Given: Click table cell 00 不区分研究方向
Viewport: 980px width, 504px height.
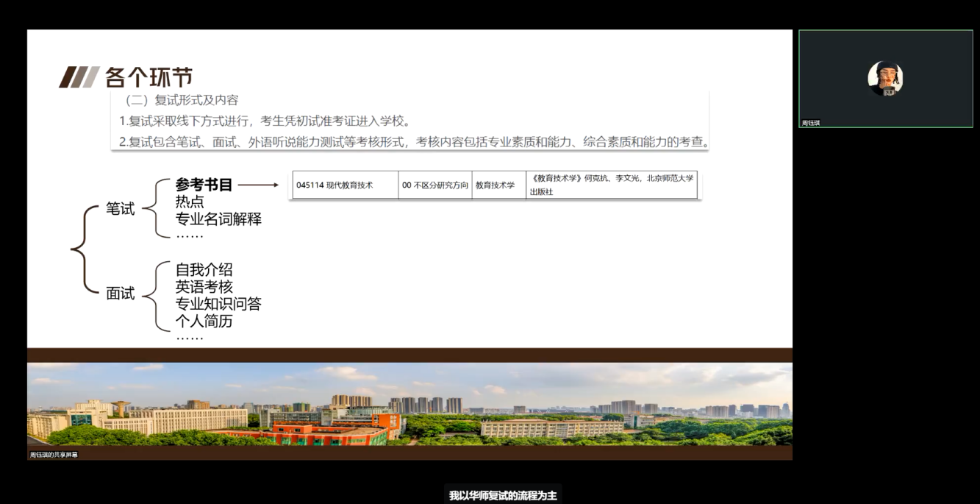Looking at the screenshot, I should 435,185.
